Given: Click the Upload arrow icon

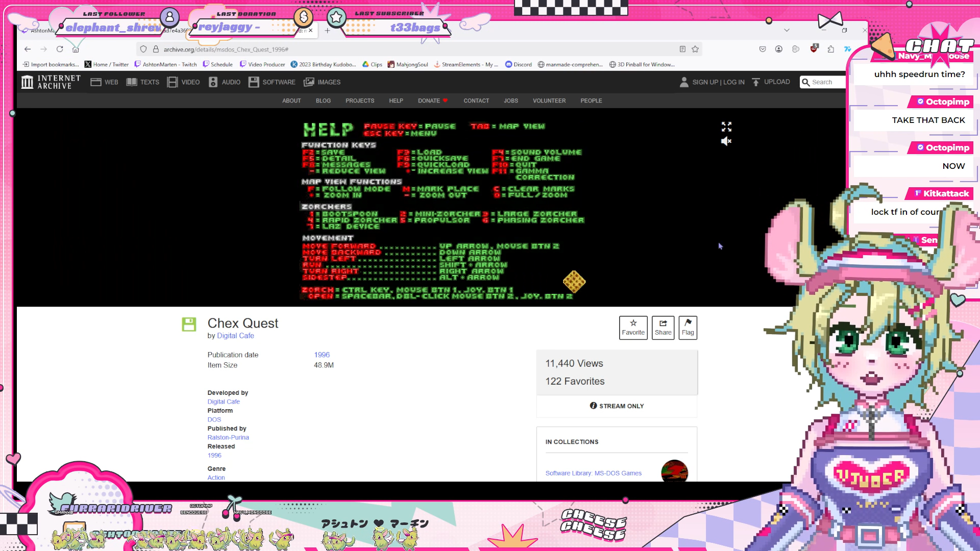Looking at the screenshot, I should coord(756,82).
